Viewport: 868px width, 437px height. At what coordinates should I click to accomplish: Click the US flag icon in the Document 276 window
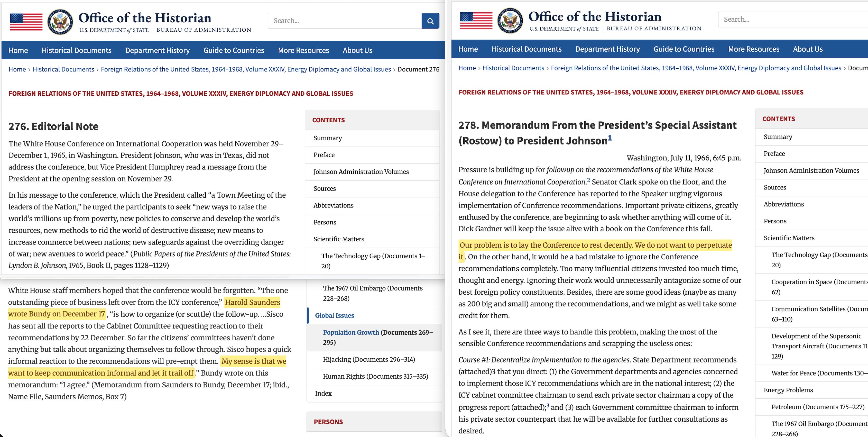tap(26, 22)
